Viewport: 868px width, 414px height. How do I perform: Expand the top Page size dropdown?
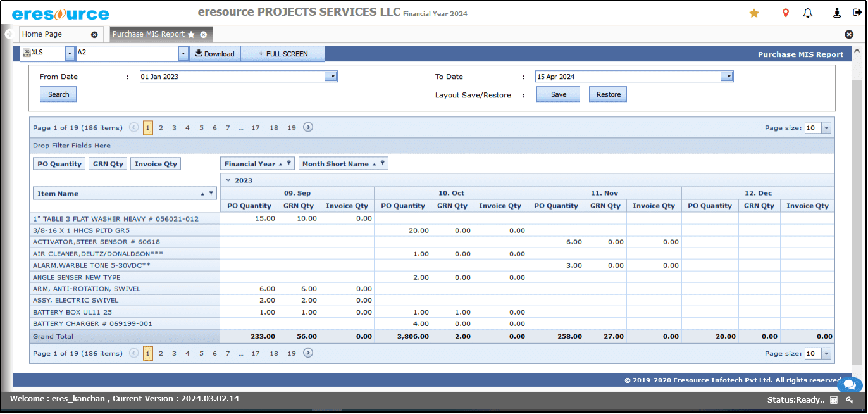tap(826, 128)
